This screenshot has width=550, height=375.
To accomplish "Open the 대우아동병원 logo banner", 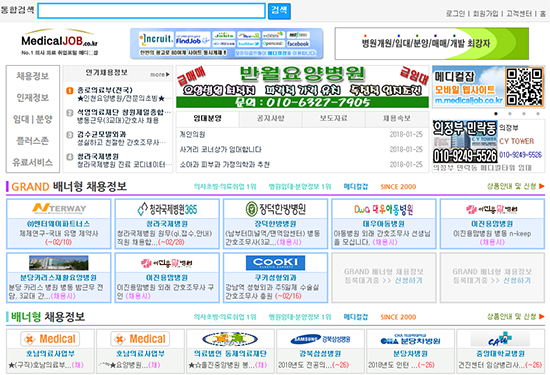I will (x=383, y=209).
